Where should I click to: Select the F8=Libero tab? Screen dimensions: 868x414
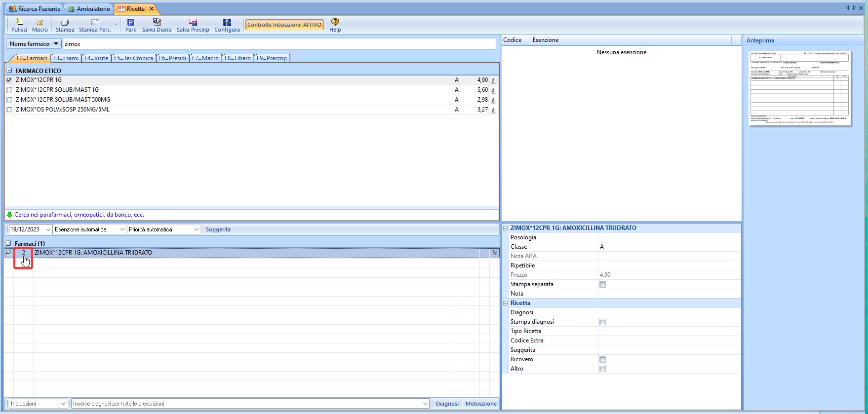237,58
